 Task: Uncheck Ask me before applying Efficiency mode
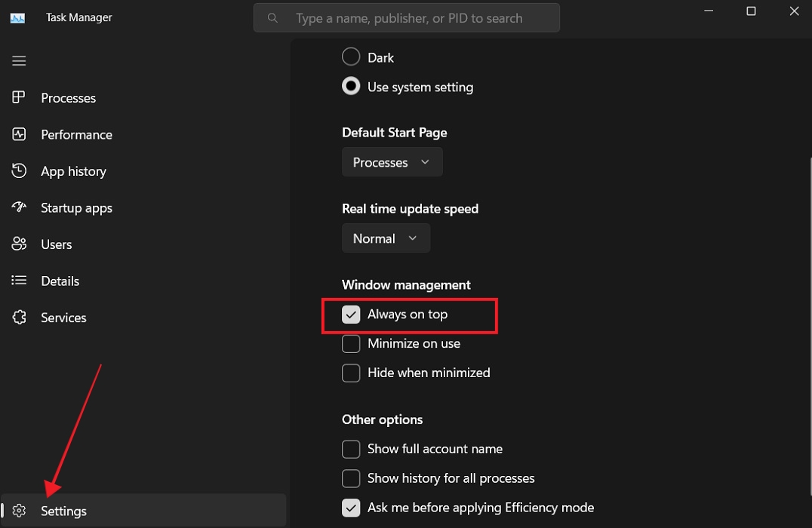pyautogui.click(x=350, y=508)
